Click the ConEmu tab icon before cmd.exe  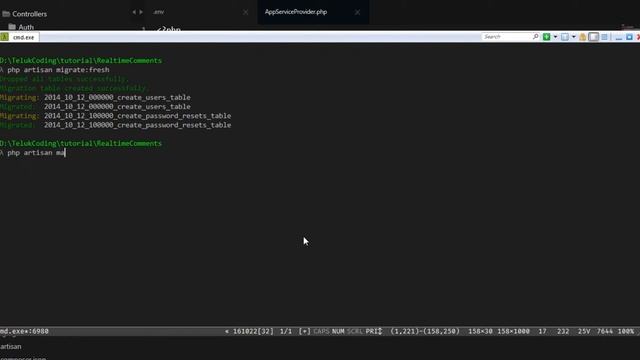[4, 37]
